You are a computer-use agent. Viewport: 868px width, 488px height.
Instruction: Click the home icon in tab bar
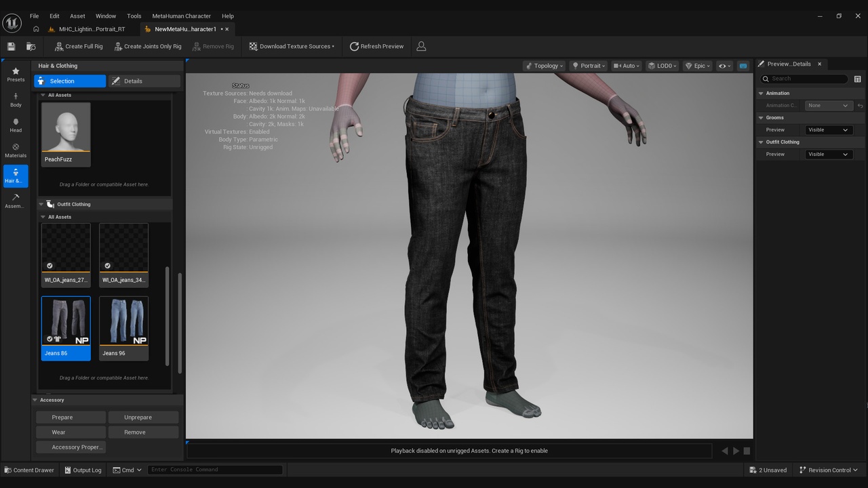36,29
